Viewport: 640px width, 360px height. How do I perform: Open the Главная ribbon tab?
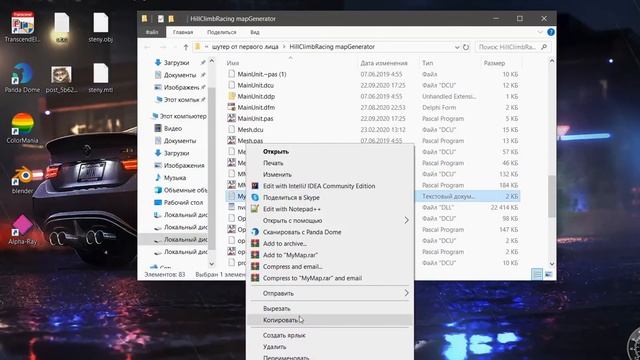[x=182, y=32]
